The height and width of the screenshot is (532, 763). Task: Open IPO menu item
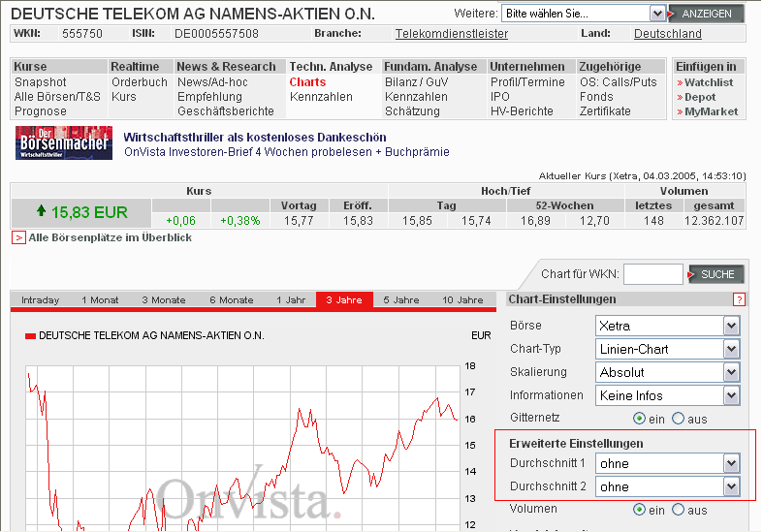click(499, 97)
